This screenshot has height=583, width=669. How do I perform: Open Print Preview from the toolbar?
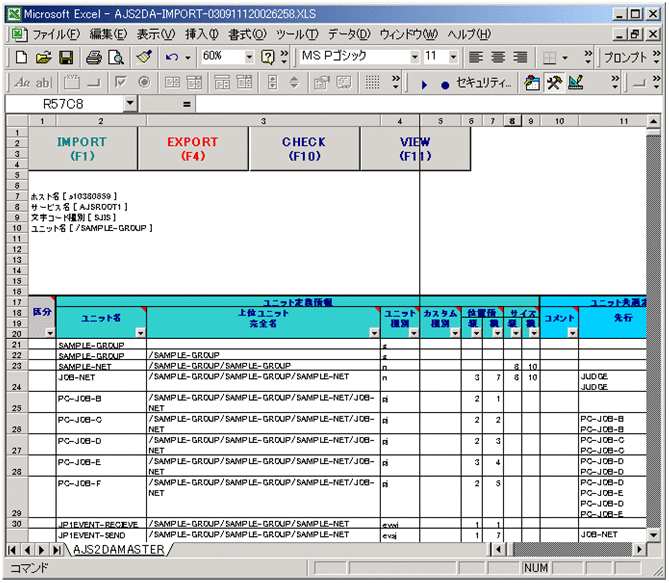116,58
